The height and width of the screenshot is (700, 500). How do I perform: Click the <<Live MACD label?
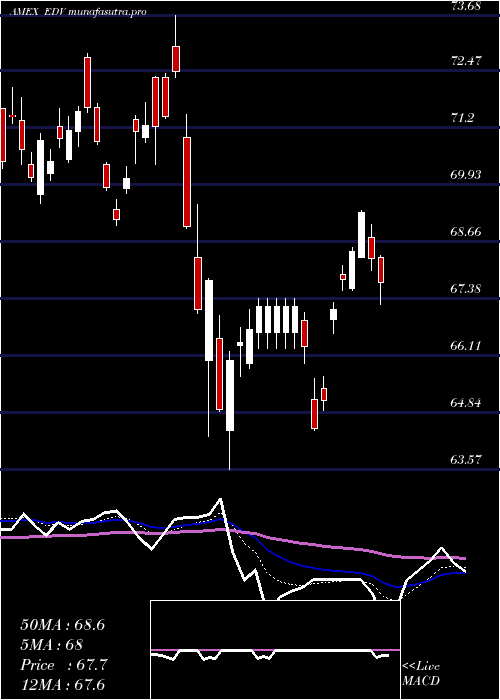point(421,674)
